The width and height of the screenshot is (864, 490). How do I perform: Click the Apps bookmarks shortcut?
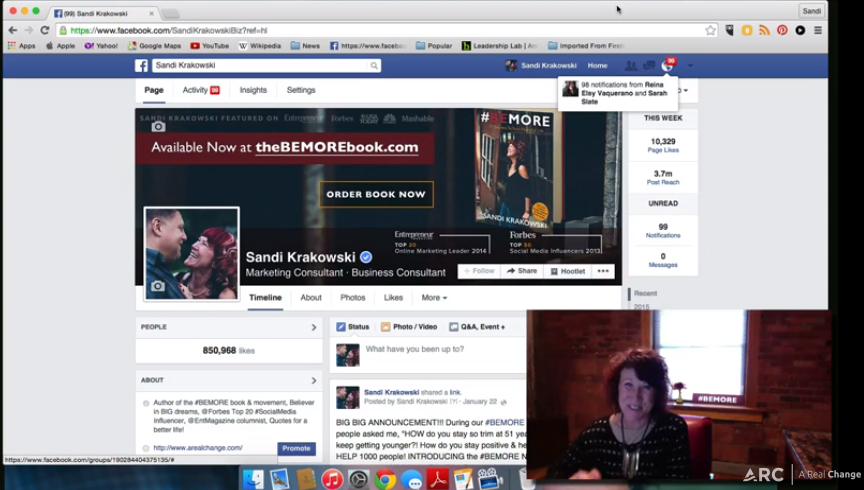pyautogui.click(x=21, y=46)
